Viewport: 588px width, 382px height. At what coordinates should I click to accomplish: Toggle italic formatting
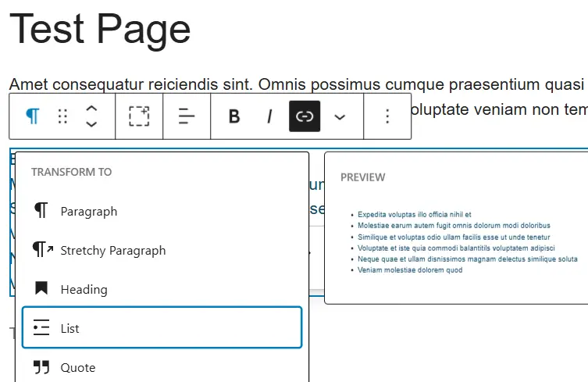269,116
